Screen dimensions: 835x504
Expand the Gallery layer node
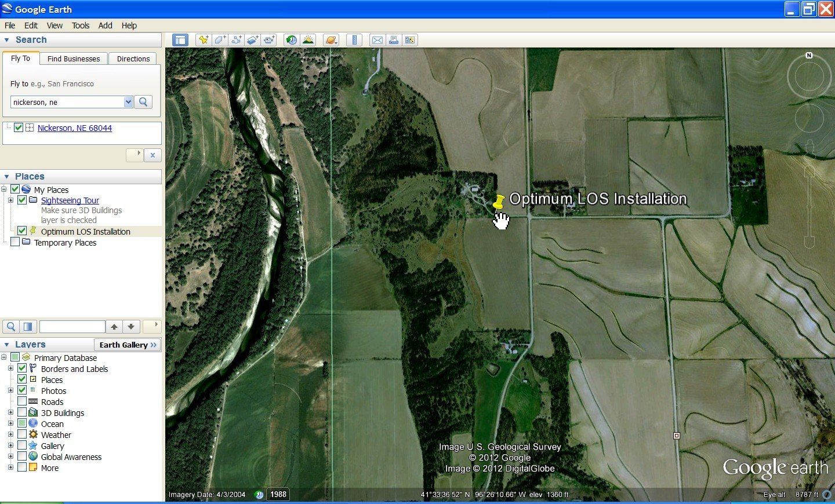(10, 446)
